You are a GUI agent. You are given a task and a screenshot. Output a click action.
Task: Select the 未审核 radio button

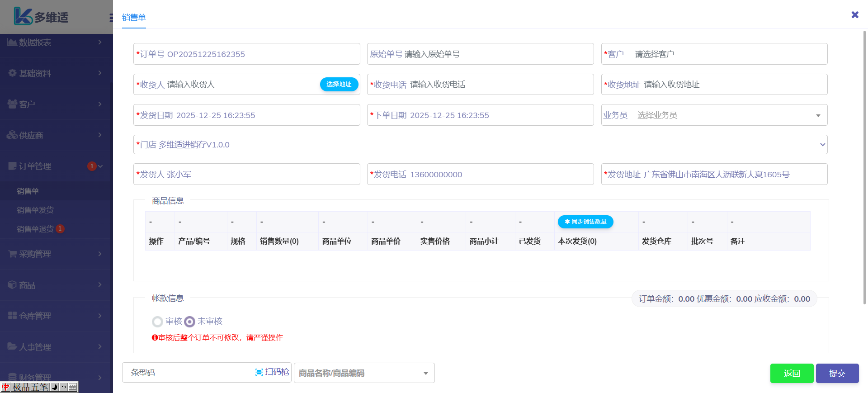190,322
